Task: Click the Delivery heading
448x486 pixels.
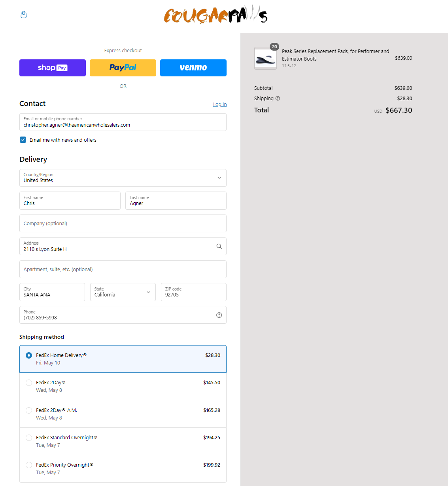Action: 33,159
